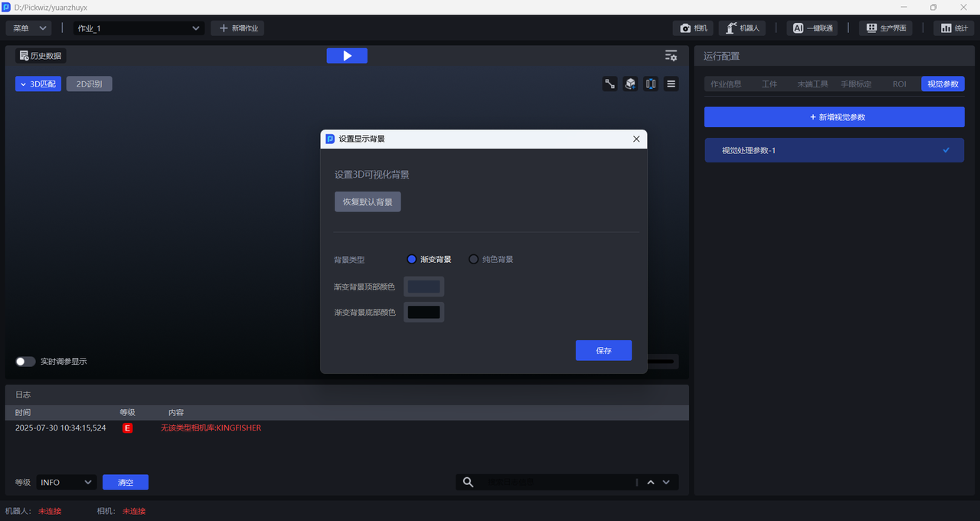Open the 机器人 robot settings
Image resolution: width=980 pixels, height=521 pixels.
point(743,28)
